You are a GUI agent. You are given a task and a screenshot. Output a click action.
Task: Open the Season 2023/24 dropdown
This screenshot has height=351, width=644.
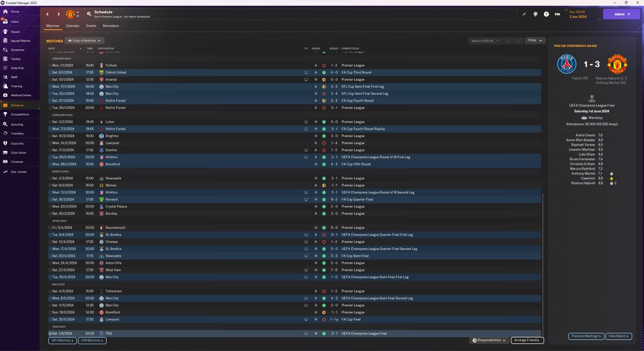[x=485, y=40]
